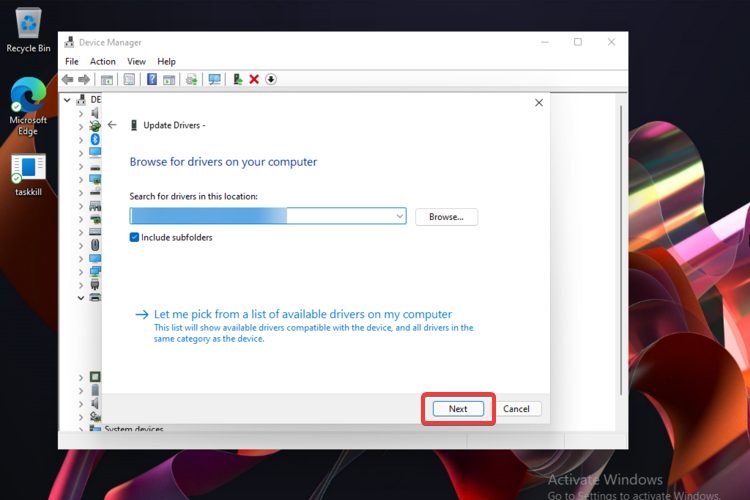Select the taskkill desktop shortcut

pyautogui.click(x=28, y=168)
